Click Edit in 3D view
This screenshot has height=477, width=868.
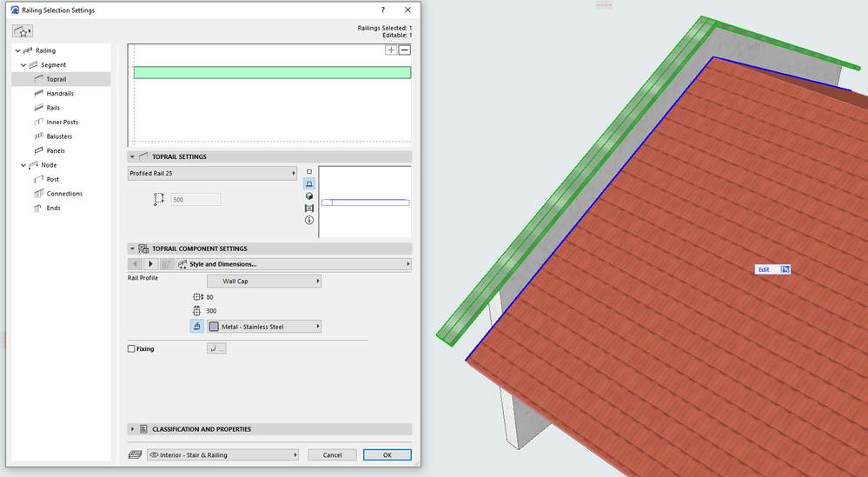[764, 269]
